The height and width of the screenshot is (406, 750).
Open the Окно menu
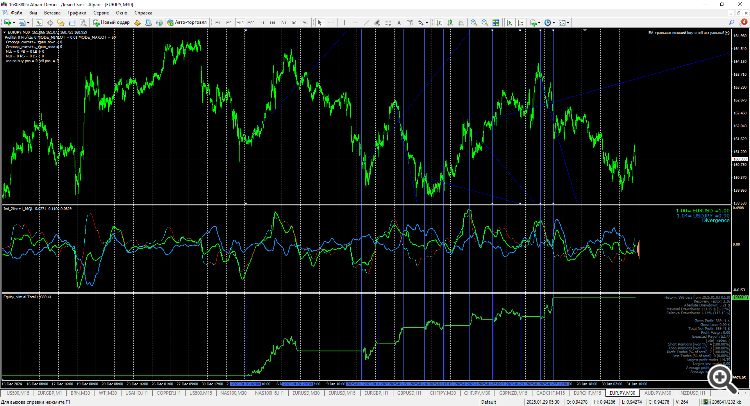tap(121, 13)
